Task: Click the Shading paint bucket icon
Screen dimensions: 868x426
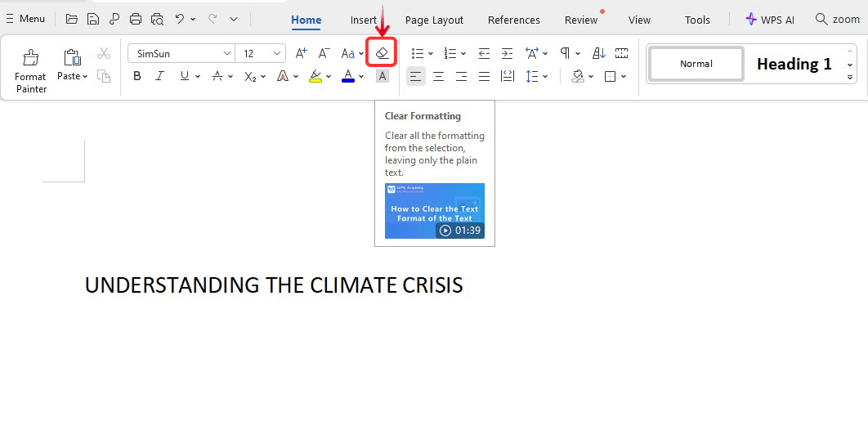Action: (579, 76)
